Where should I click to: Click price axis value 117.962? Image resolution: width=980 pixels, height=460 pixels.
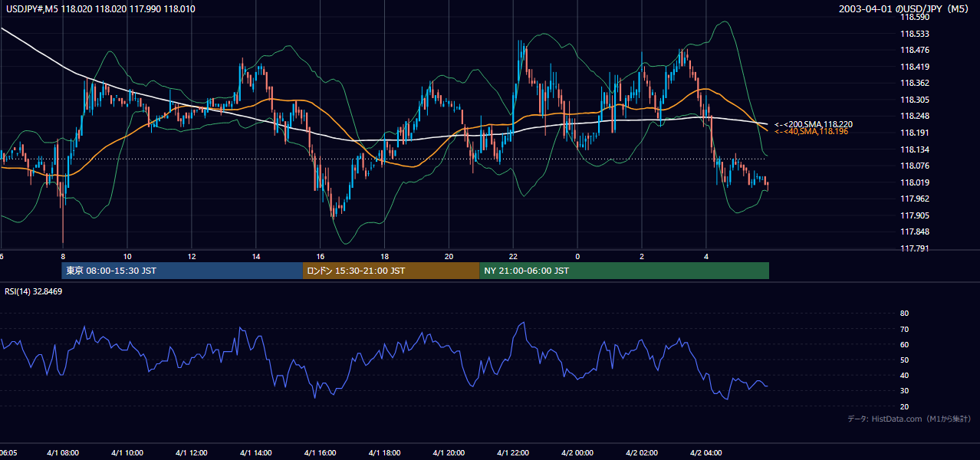pos(914,199)
